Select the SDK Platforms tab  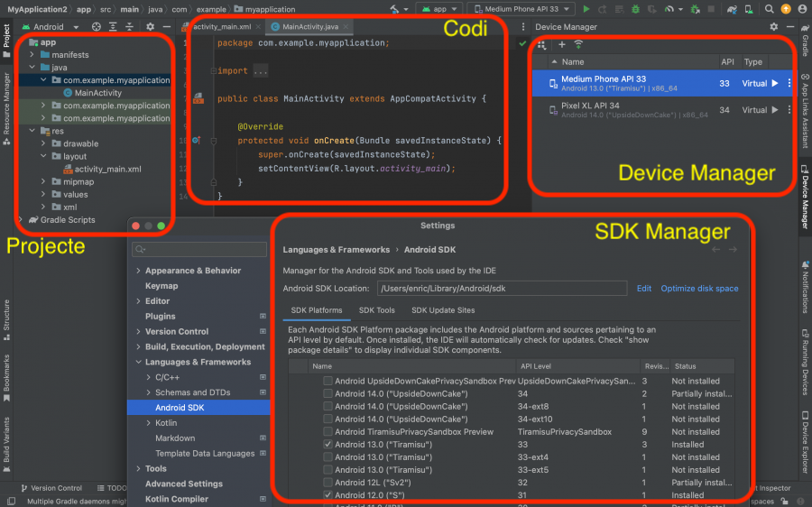[x=317, y=310]
